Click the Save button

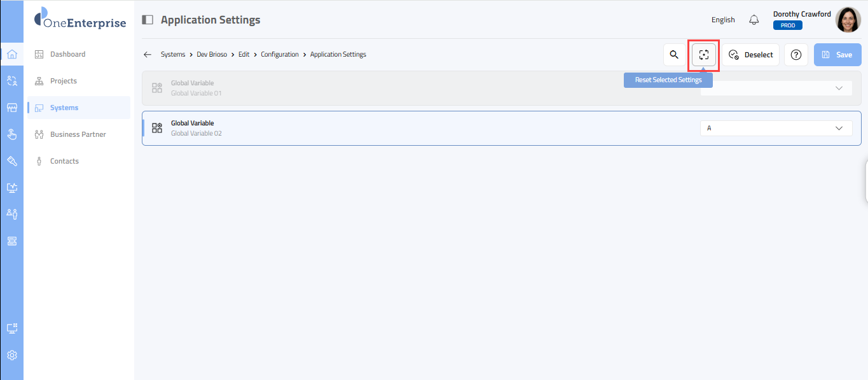tap(837, 55)
